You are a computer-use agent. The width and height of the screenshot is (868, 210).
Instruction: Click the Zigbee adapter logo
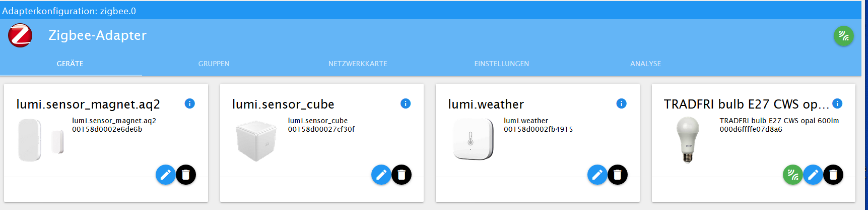(20, 35)
